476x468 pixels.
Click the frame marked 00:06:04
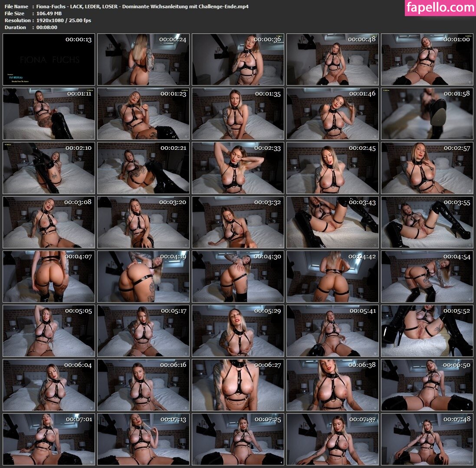[x=49, y=385]
